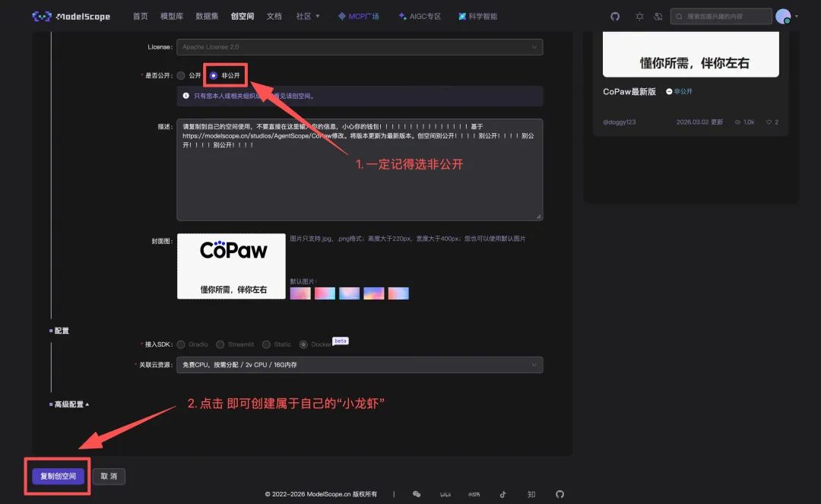This screenshot has width=821, height=504.
Task: Choose the Static SDK radio
Action: pos(267,344)
